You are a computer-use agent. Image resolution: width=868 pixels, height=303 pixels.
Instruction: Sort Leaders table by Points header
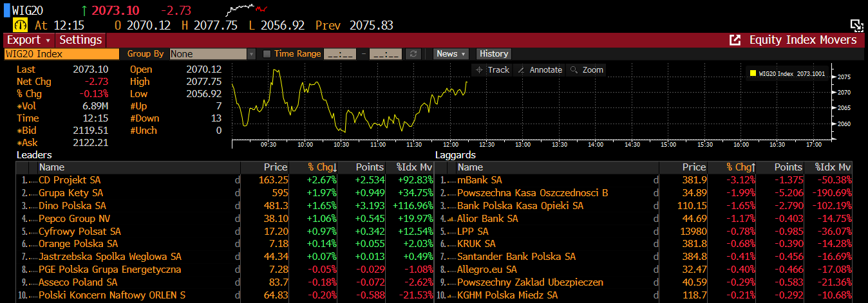tap(363, 167)
